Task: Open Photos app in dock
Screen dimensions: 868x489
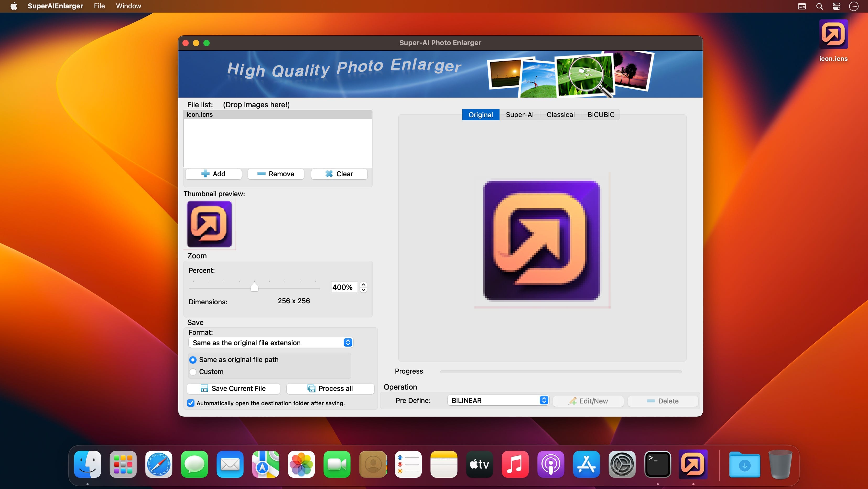Action: pyautogui.click(x=301, y=464)
